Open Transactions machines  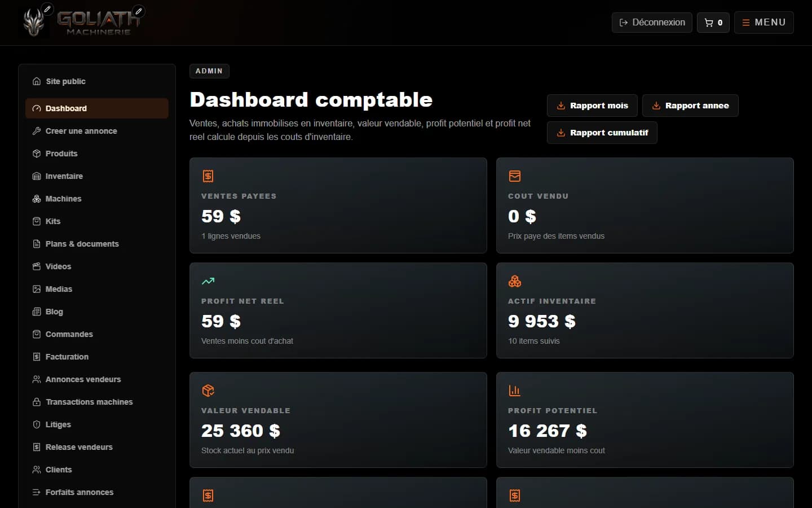click(x=97, y=402)
